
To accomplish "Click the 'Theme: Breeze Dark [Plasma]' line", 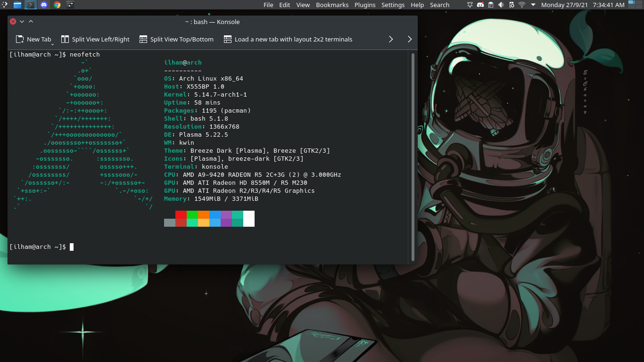I will click(247, 151).
